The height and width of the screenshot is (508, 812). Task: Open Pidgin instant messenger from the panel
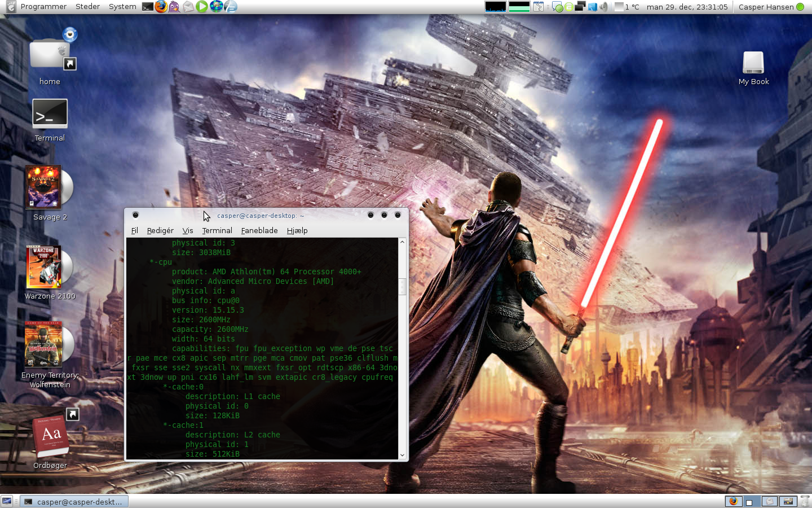[175, 7]
